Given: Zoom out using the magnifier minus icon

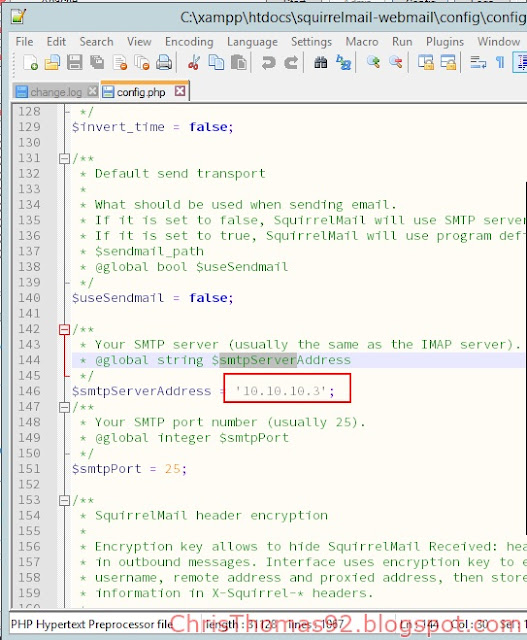Looking at the screenshot, I should click(396, 62).
